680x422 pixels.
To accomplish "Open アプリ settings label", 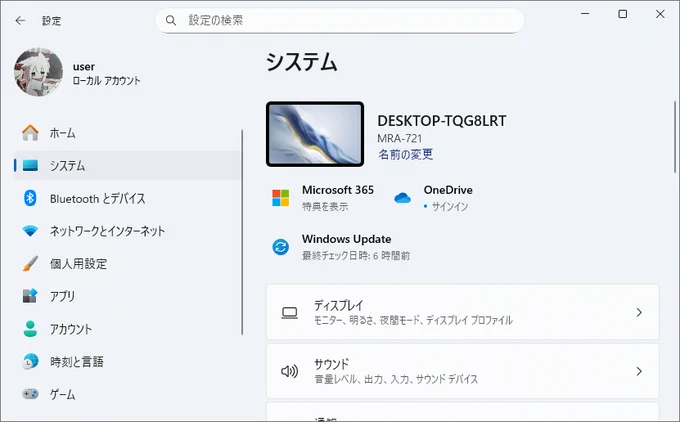I will pos(62,296).
